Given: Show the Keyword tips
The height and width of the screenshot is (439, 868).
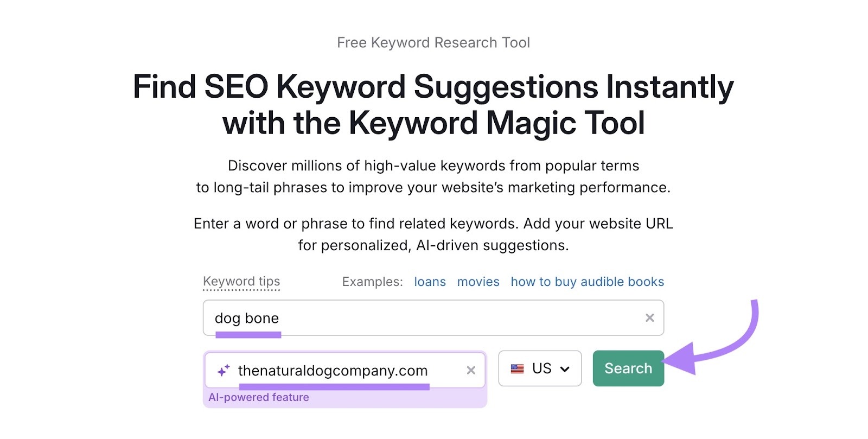Looking at the screenshot, I should pos(241,281).
